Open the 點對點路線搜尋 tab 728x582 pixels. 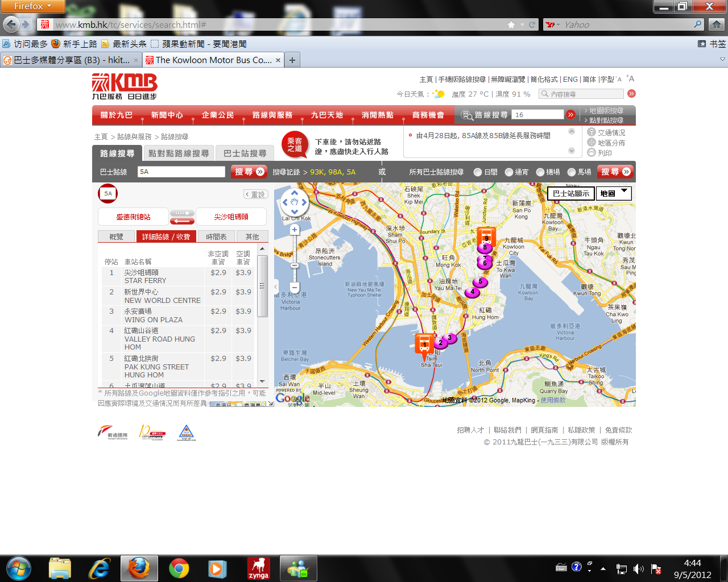pos(178,153)
